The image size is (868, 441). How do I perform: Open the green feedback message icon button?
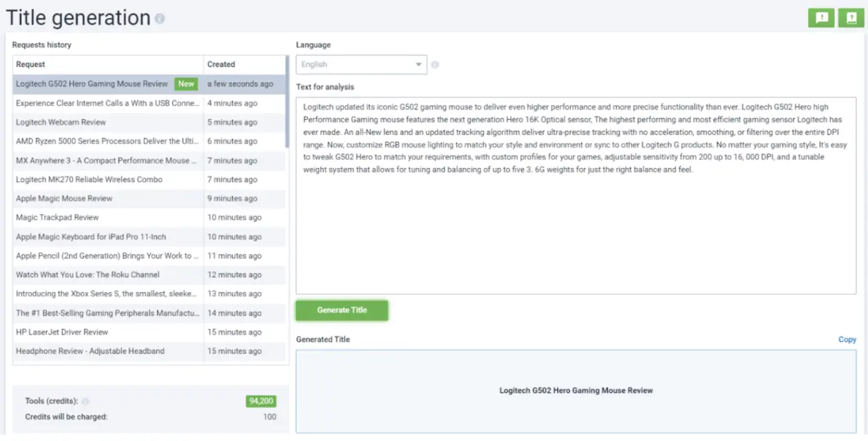[821, 18]
